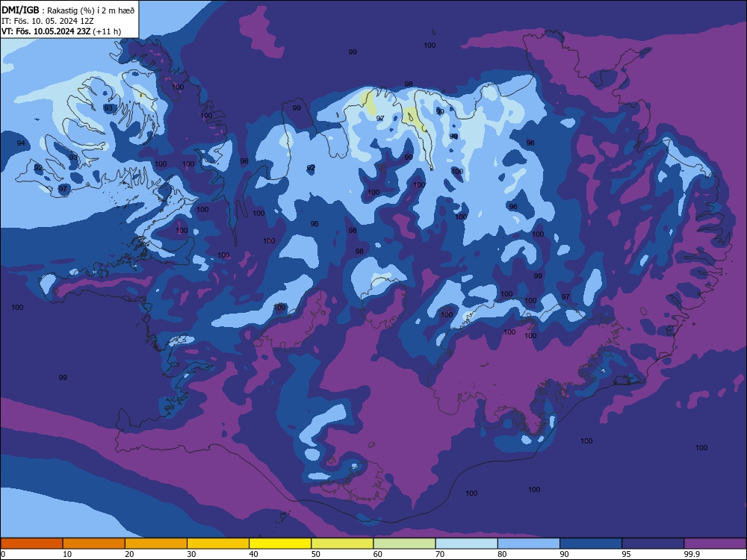This screenshot has width=747, height=560.
Task: Click the legend tick label '80'
Action: click(x=502, y=554)
